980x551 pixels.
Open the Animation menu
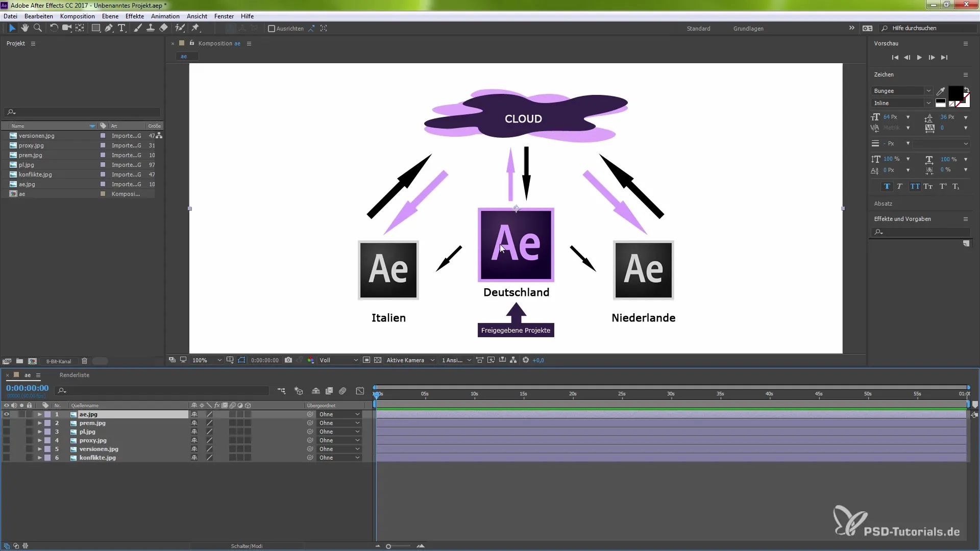tap(165, 16)
